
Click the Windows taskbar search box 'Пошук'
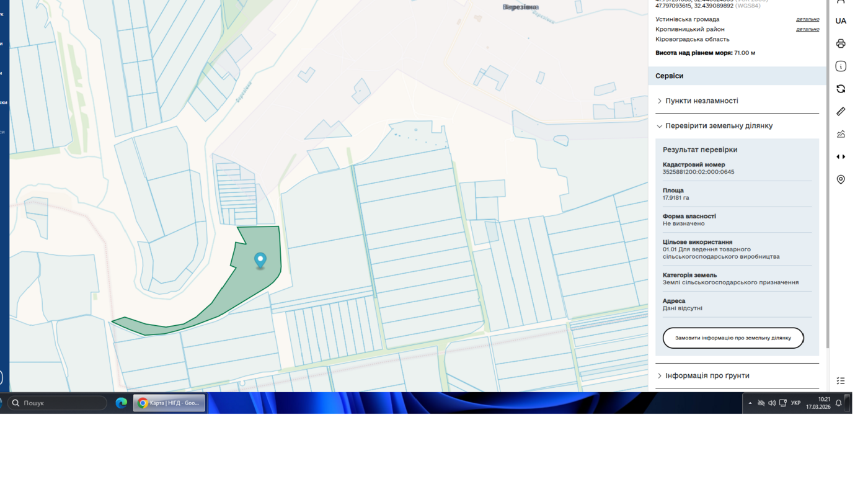tap(57, 403)
